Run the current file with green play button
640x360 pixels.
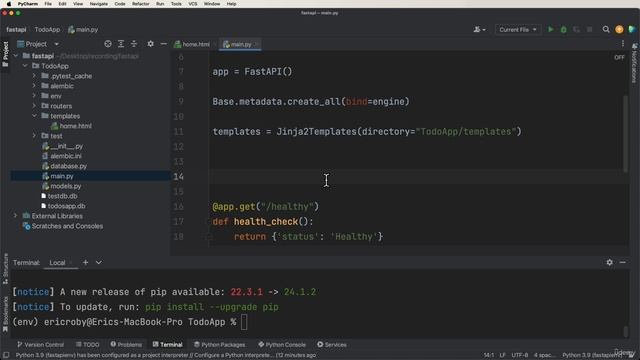coord(551,29)
